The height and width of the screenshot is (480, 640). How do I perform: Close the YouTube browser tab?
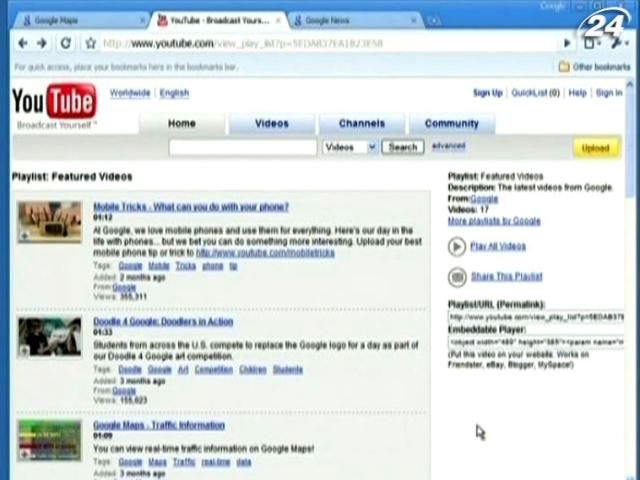279,20
